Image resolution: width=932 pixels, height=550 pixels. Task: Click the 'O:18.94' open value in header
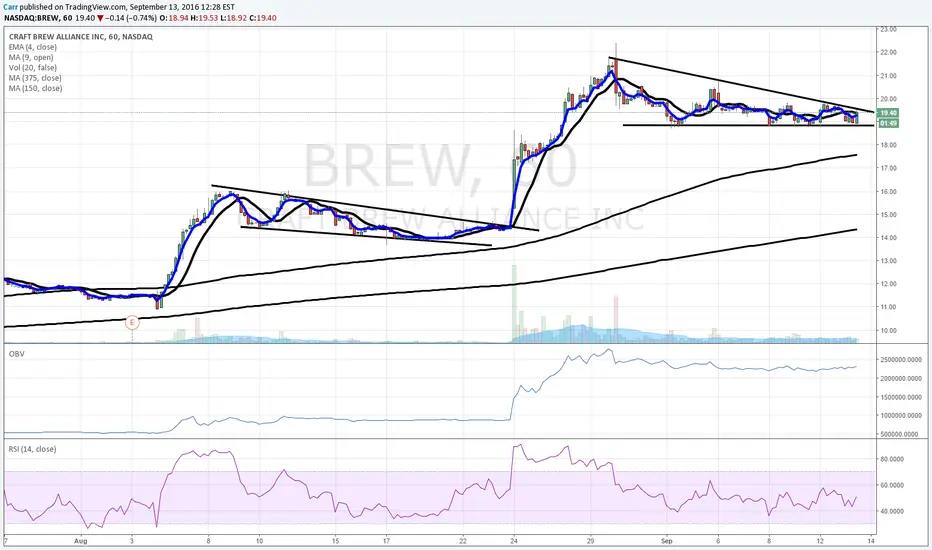pos(175,18)
